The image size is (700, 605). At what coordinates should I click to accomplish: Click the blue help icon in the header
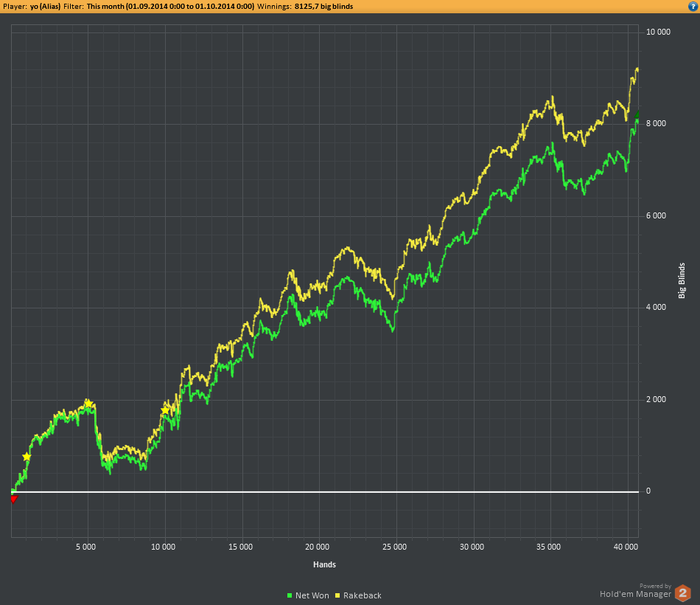click(x=693, y=6)
